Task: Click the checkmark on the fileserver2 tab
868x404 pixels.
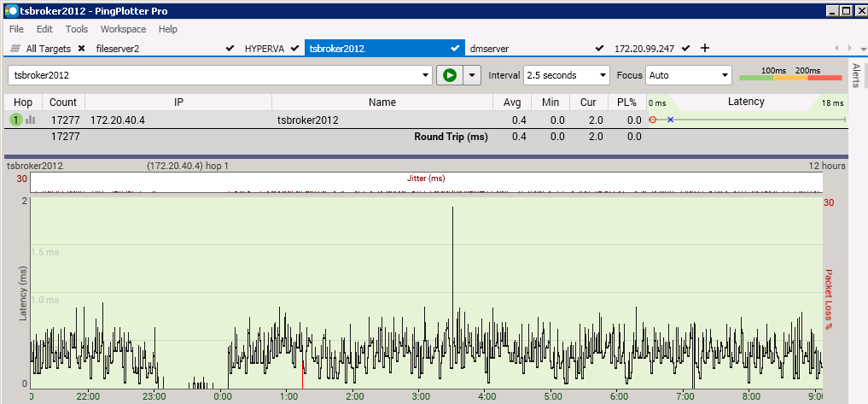Action: click(x=230, y=49)
